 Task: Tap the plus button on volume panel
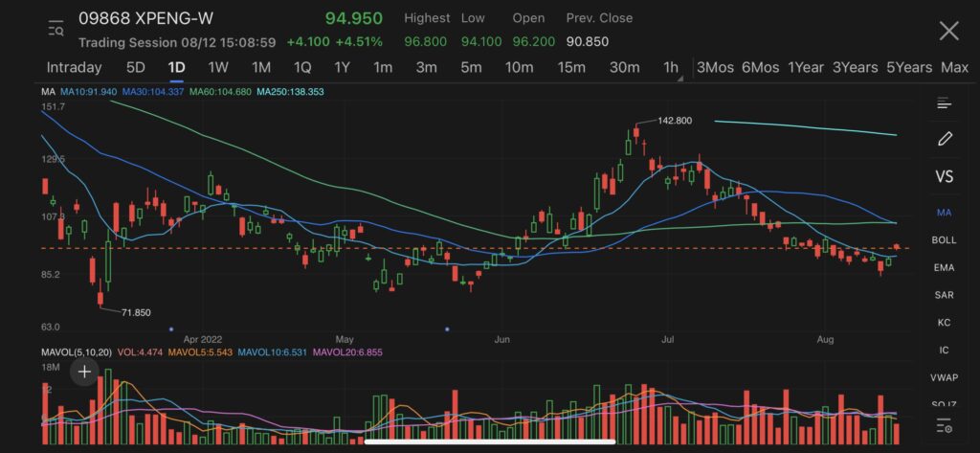coord(84,373)
